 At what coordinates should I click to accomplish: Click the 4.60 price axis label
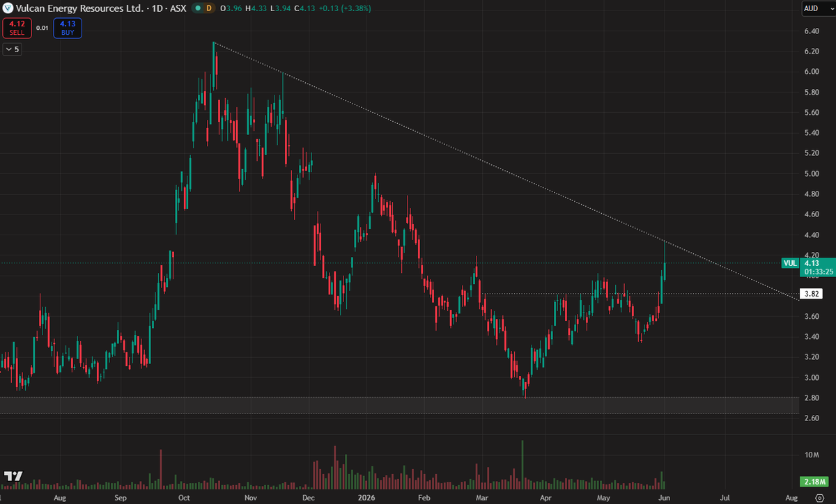pos(811,214)
